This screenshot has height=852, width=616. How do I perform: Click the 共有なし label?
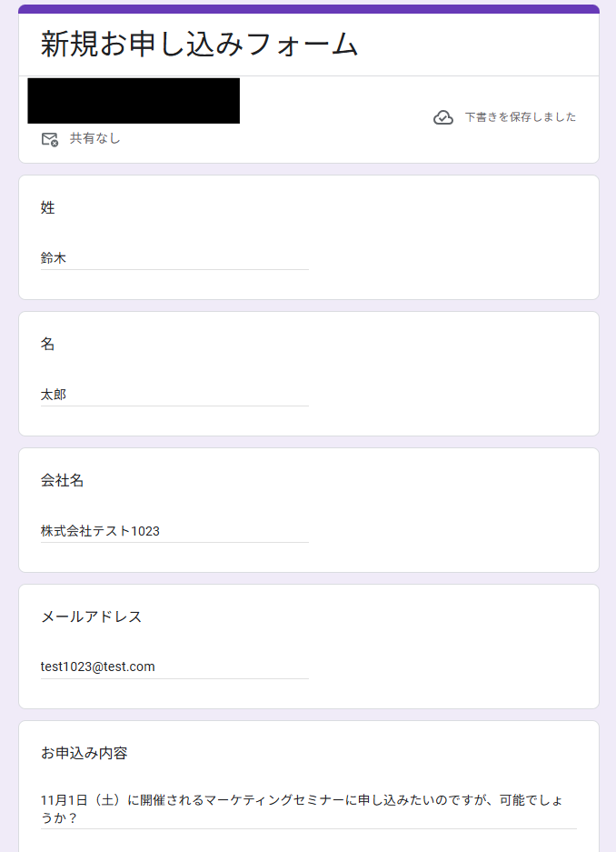pos(94,139)
